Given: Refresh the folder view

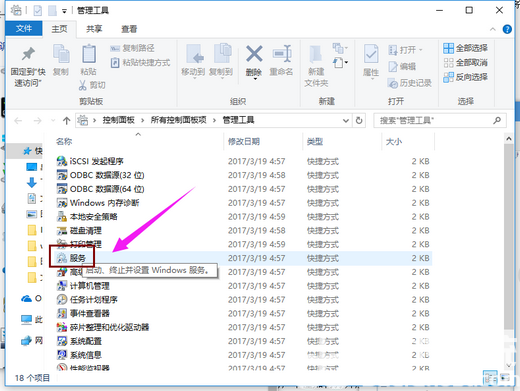Looking at the screenshot, I should pyautogui.click(x=359, y=120).
